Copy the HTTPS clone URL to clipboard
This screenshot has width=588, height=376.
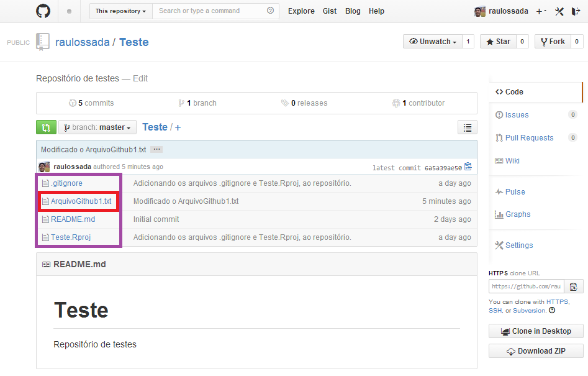pyautogui.click(x=574, y=287)
